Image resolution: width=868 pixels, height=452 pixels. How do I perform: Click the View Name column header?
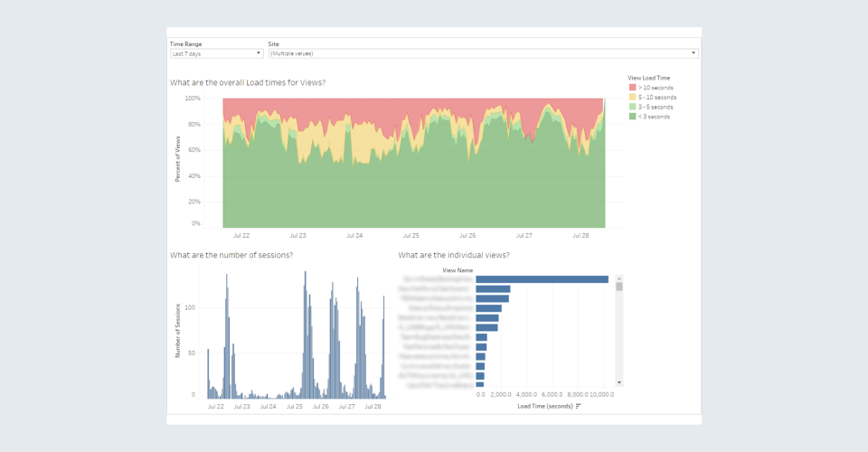(458, 269)
